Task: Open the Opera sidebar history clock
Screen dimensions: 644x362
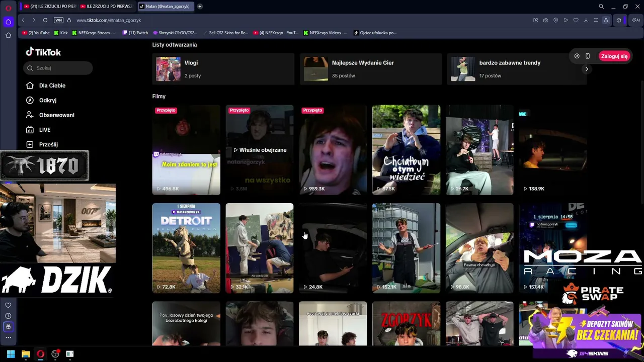Action: (x=8, y=316)
